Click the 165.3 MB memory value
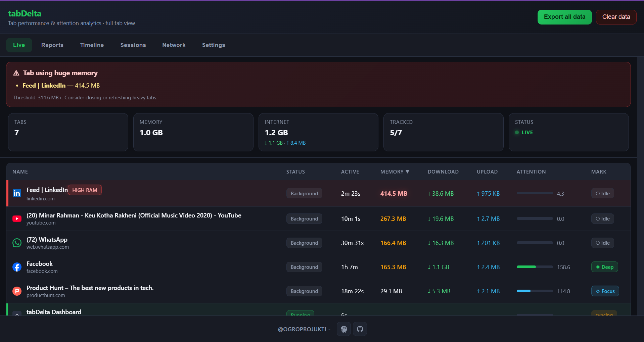This screenshot has height=342, width=644. click(393, 267)
